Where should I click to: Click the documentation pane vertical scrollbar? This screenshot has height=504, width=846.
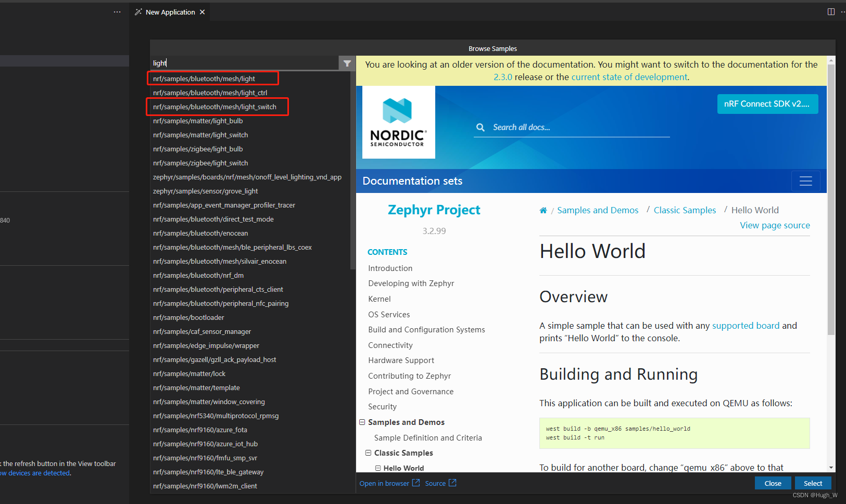pyautogui.click(x=831, y=200)
